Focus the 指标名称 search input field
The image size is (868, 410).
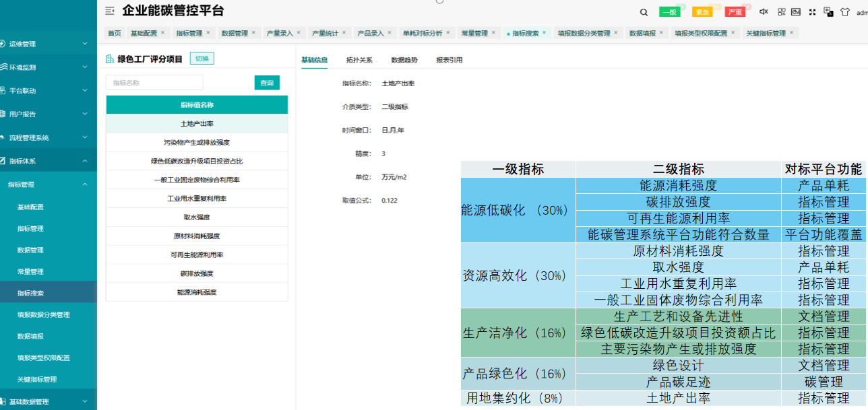[154, 83]
